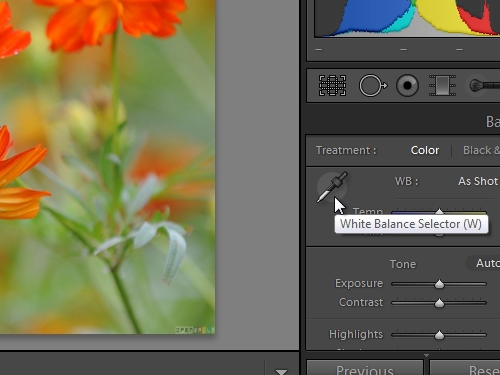Open the WB As Shot dropdown
This screenshot has width=500, height=375.
[479, 181]
